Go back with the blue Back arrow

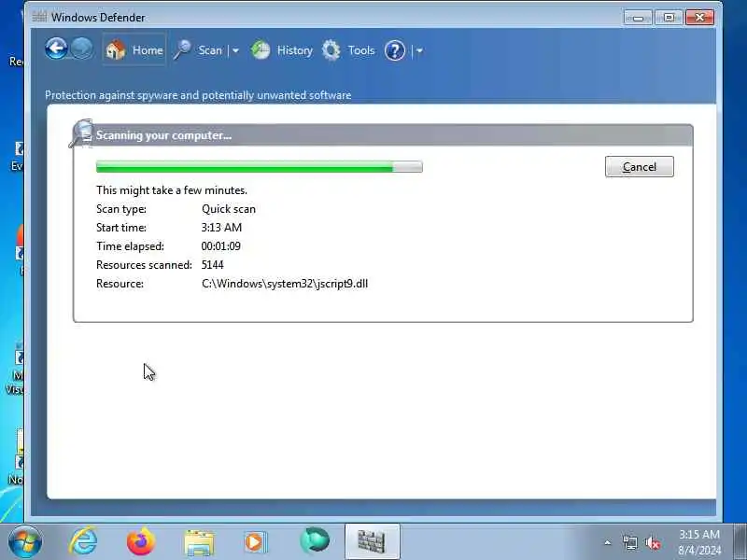56,49
